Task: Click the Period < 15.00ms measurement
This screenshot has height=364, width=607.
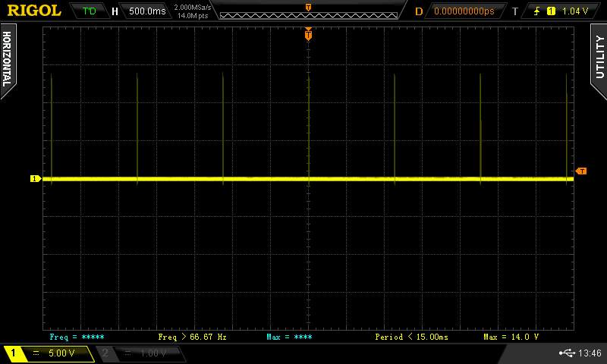Action: (412, 337)
